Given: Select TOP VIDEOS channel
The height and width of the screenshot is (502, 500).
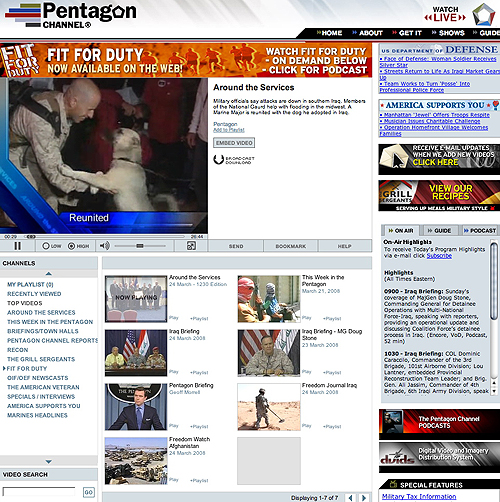Looking at the screenshot, I should [x=25, y=303].
